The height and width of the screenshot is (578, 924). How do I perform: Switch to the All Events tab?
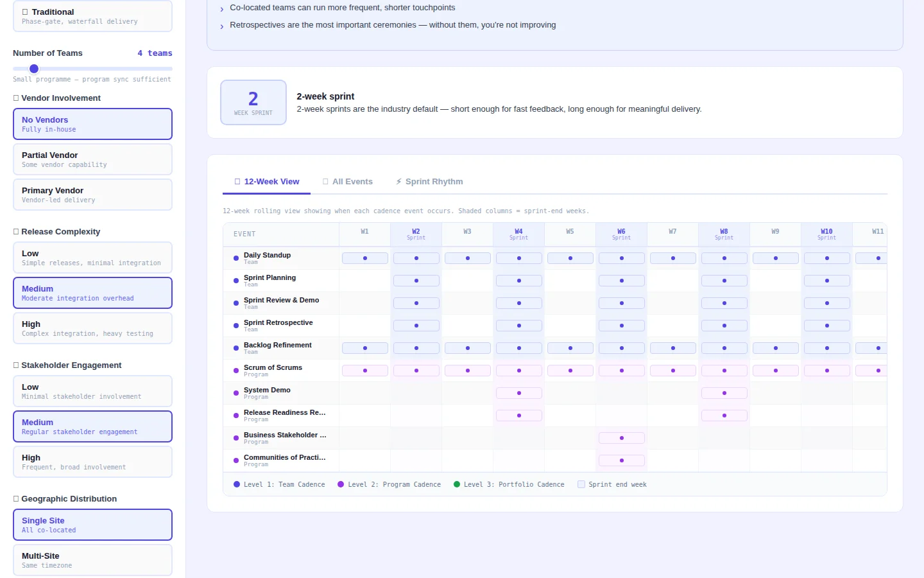click(347, 182)
